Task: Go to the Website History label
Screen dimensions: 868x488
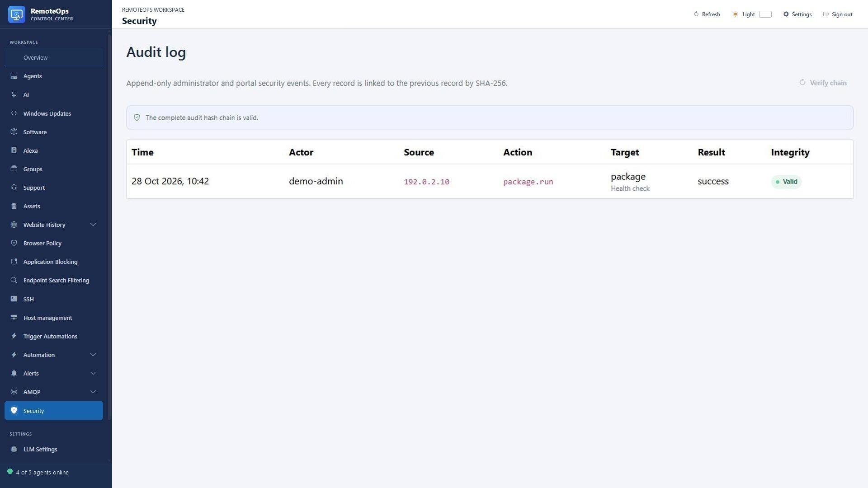Action: click(x=44, y=225)
